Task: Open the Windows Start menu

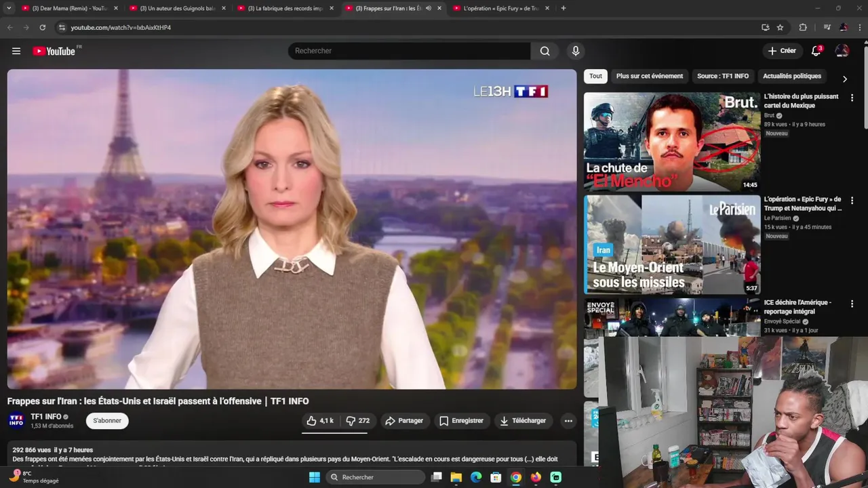Action: coord(315,477)
